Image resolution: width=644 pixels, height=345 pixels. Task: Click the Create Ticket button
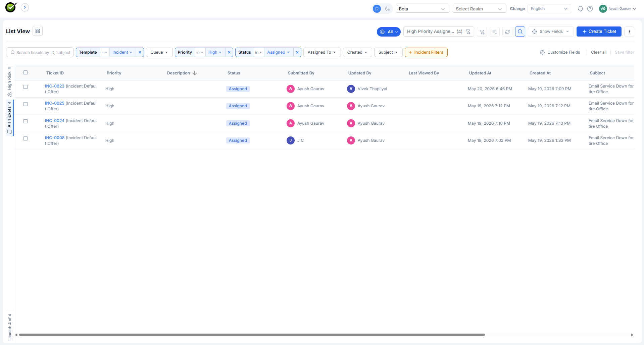pos(599,32)
